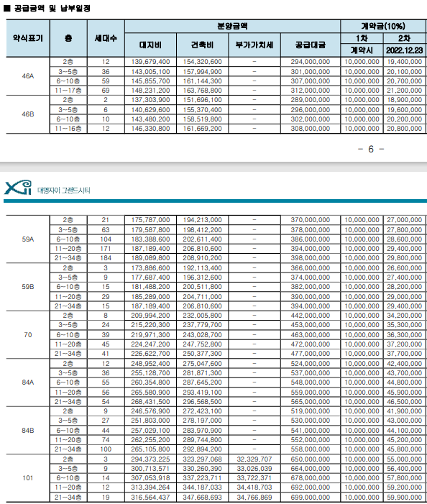Click construction cost 347,668,693
The height and width of the screenshot is (504, 427).
(203, 498)
